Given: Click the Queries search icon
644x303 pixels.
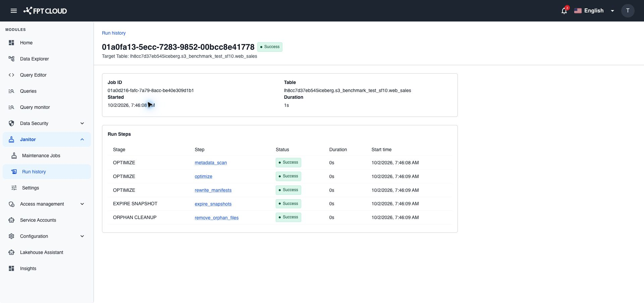Looking at the screenshot, I should (x=11, y=91).
